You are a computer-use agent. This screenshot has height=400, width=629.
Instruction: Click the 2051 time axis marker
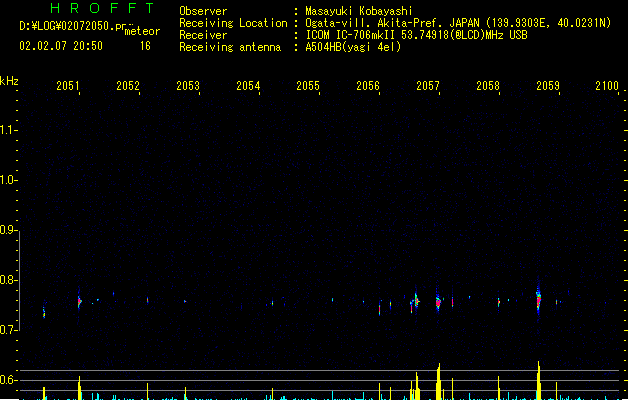67,86
